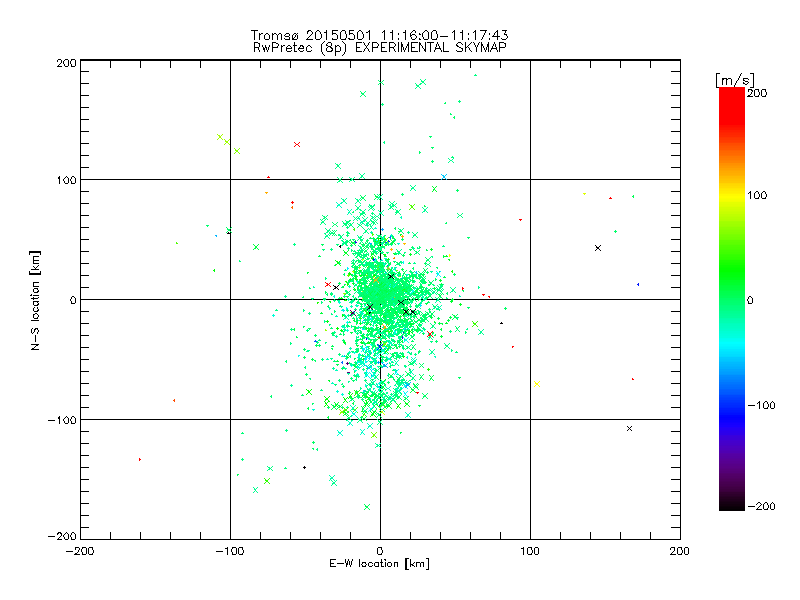800x600 pixels.
Task: Click the y-axis tick label "200"
Action: [x=66, y=63]
